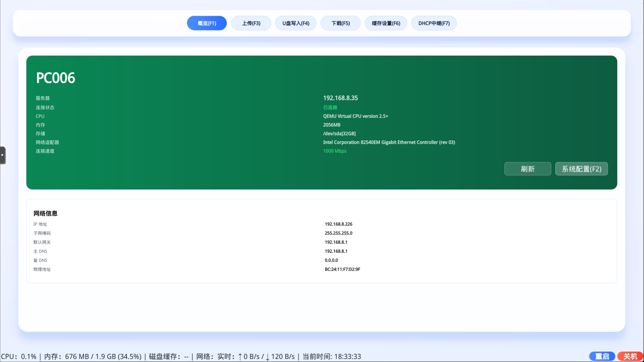Click the 1000 Mbps connection speed value
This screenshot has height=362, width=644.
(334, 151)
